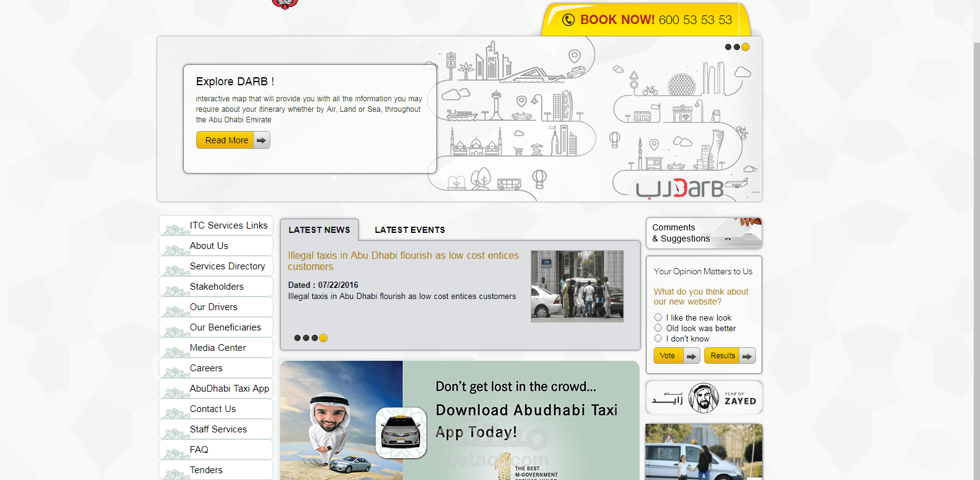Switch to the Latest News tab
The width and height of the screenshot is (980, 480).
319,230
